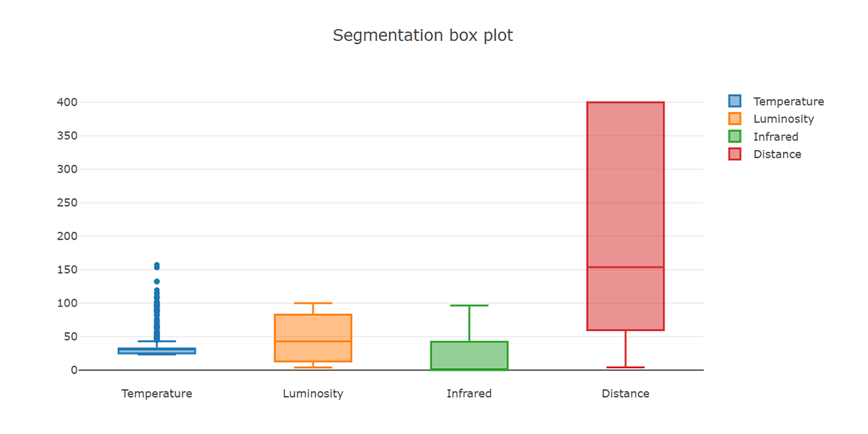
Task: Toggle Luminosity trace via orange legend swatch
Action: [735, 119]
